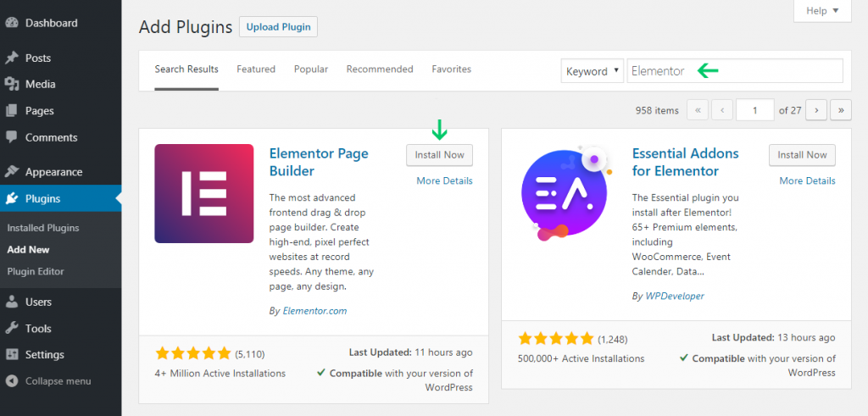View More Details for Essential Addons

click(808, 181)
